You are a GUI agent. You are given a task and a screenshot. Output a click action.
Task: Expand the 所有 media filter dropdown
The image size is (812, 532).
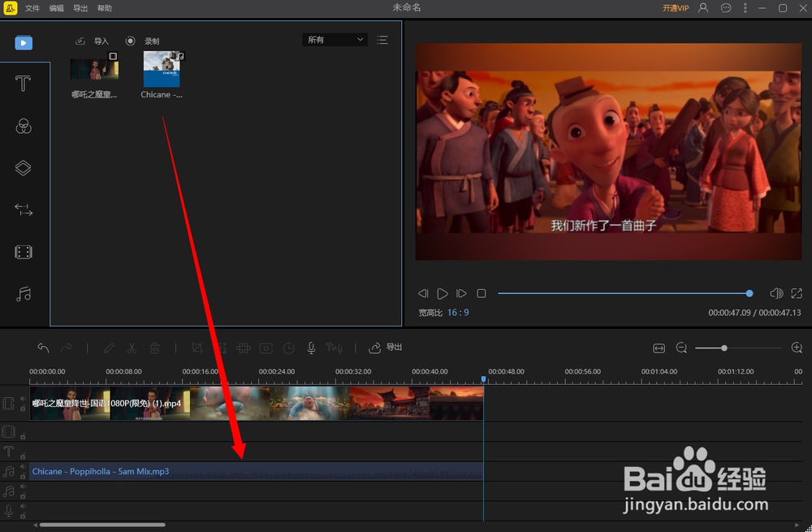tap(335, 40)
